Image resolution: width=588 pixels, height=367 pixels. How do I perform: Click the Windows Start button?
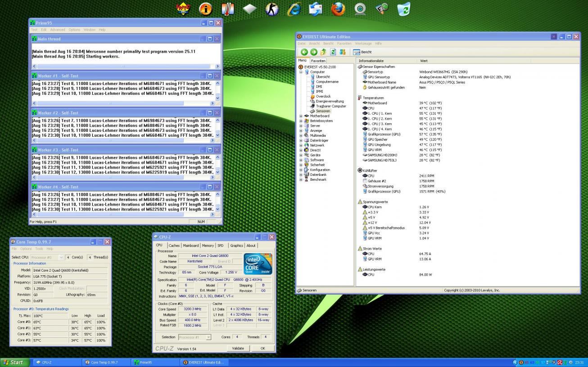(14, 363)
